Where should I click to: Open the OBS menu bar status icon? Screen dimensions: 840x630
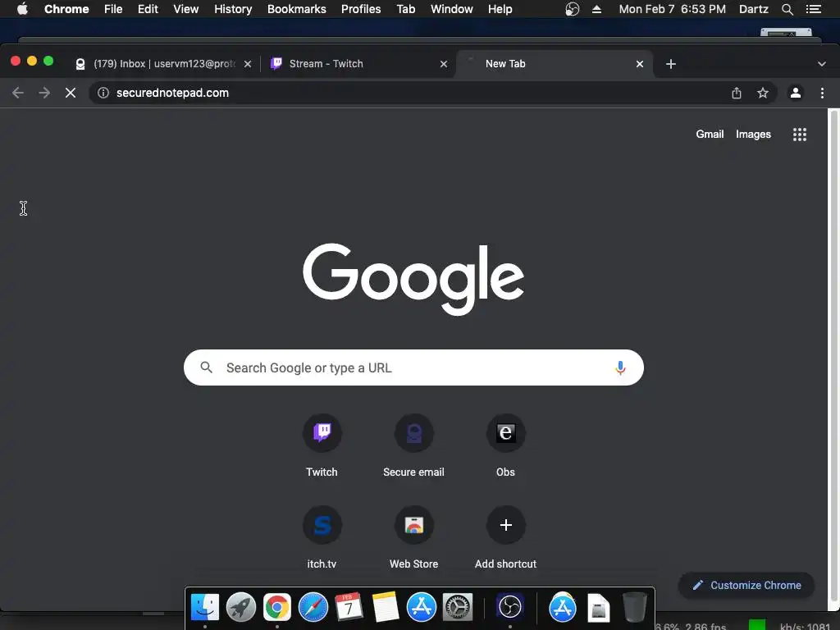[x=572, y=9]
